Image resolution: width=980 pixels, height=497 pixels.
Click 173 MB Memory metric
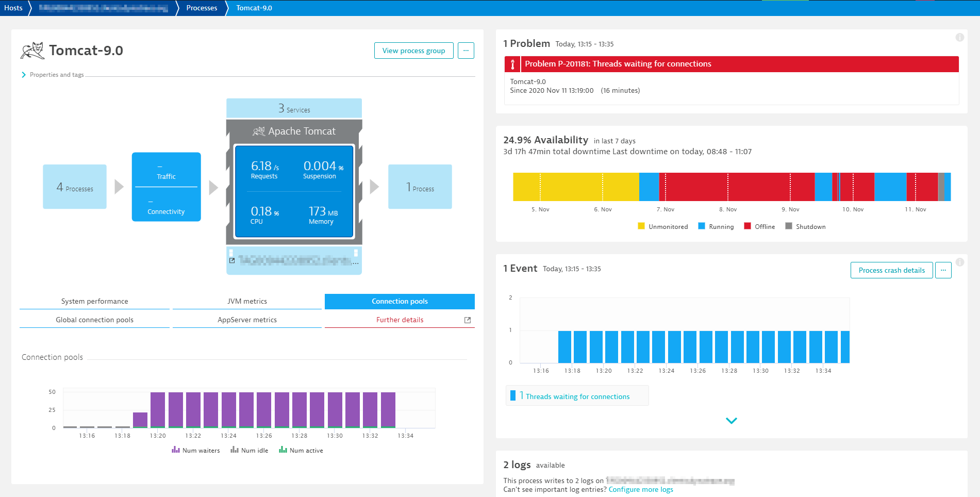click(x=323, y=214)
